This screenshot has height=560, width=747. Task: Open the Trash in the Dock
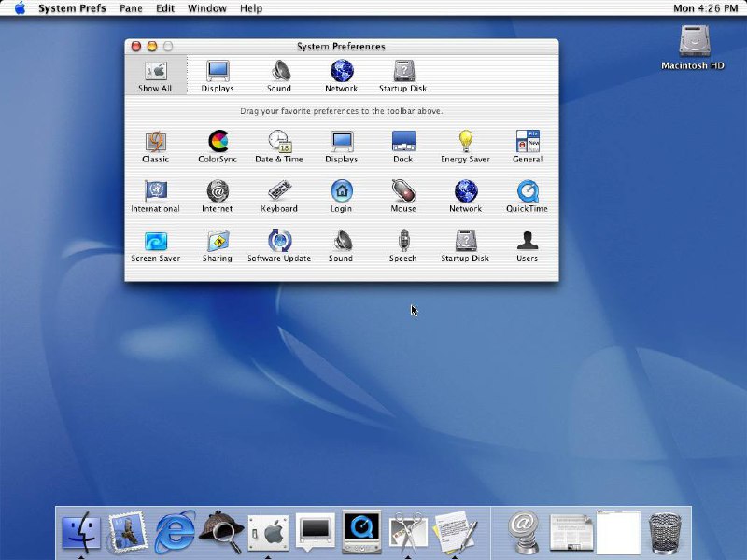click(665, 533)
